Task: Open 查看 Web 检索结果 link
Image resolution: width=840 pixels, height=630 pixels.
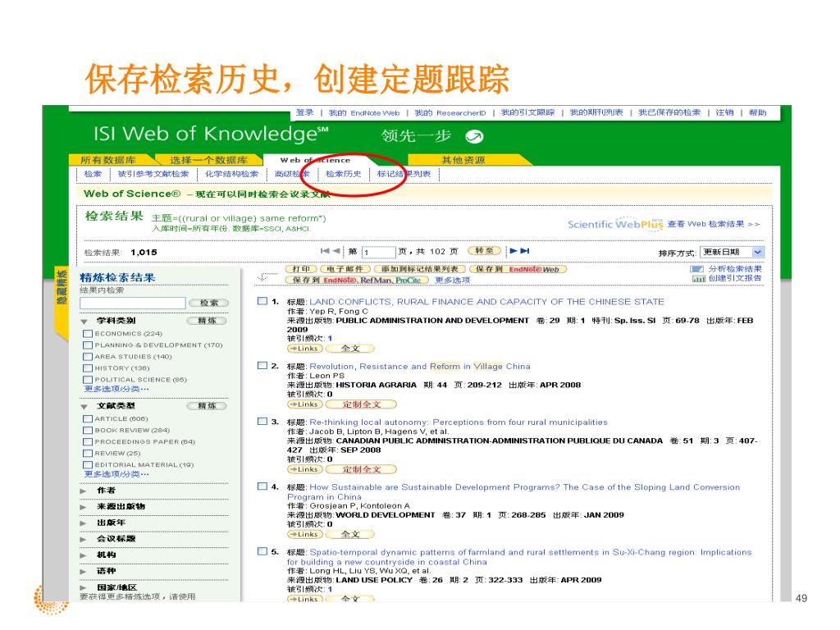Action: click(x=714, y=224)
